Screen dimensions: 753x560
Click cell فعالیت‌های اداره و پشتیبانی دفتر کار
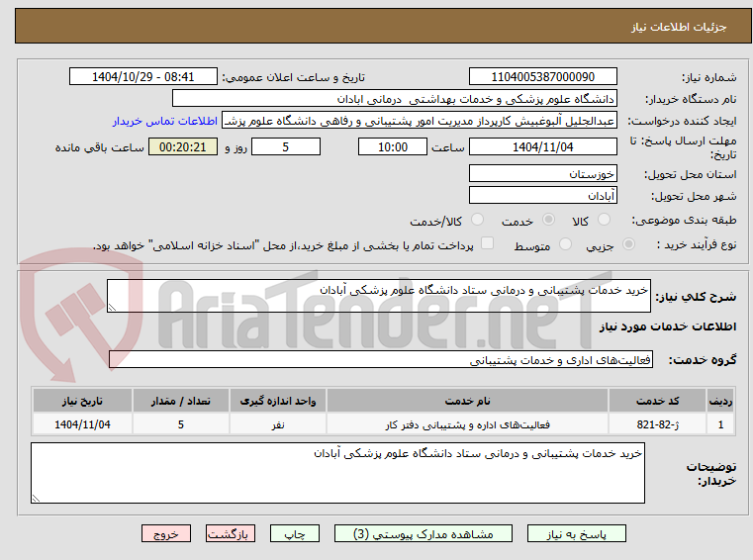467,424
